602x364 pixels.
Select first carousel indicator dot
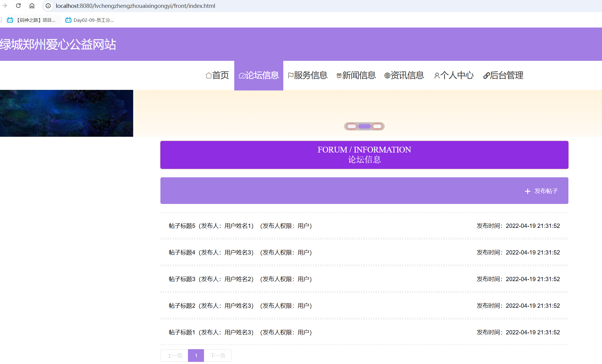(351, 126)
